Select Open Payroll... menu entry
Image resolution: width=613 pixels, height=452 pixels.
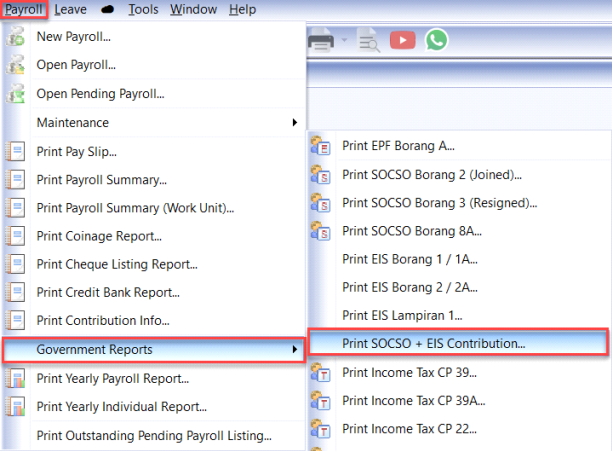tap(76, 65)
